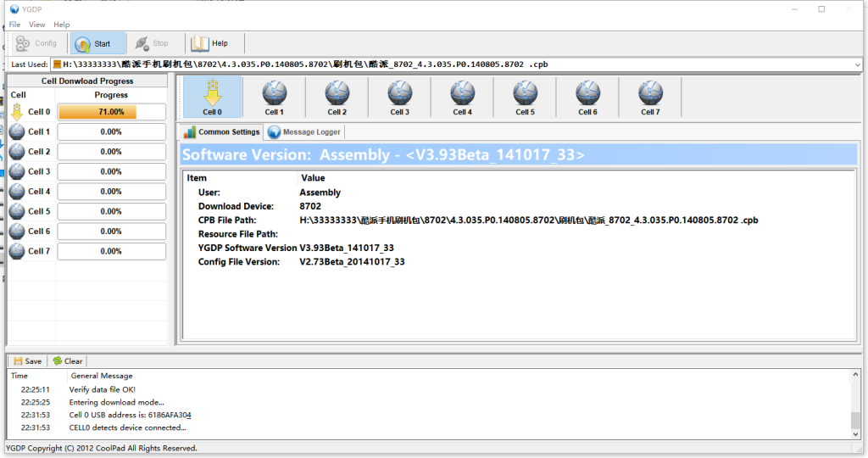The image size is (868, 458).
Task: Click the Last Used path input field
Action: (449, 64)
